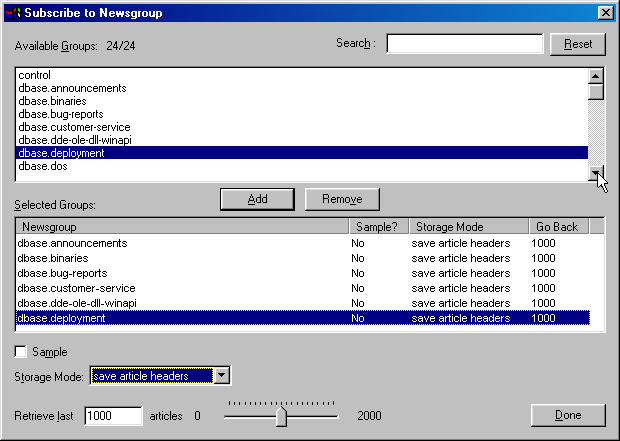The height and width of the screenshot is (441, 620).
Task: Sort by the Sample? column header
Action: coord(376,227)
